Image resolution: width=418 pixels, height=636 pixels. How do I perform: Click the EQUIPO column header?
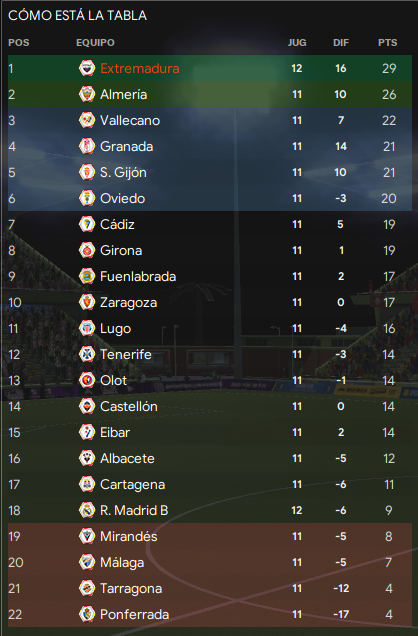click(95, 43)
